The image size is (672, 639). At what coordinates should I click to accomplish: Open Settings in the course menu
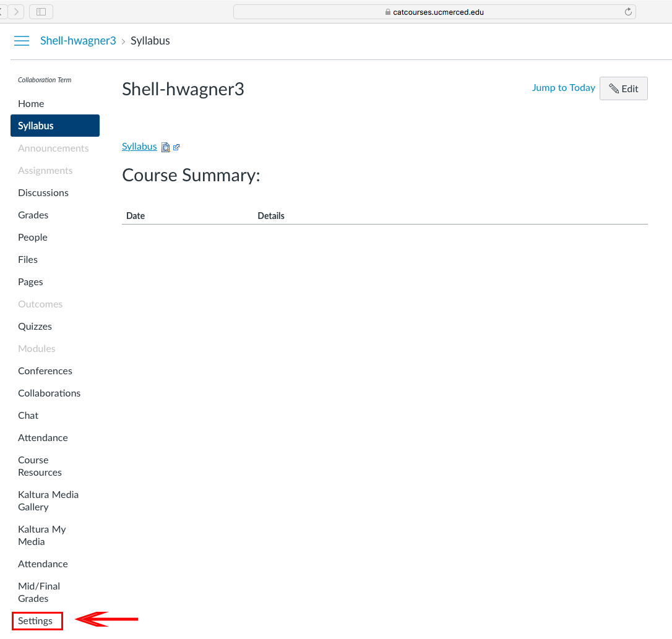click(35, 620)
